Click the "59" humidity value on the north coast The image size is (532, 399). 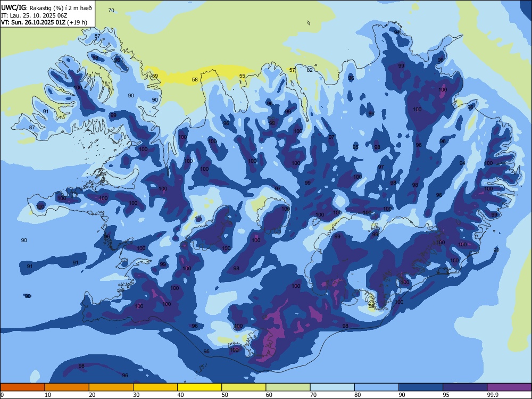(155, 76)
